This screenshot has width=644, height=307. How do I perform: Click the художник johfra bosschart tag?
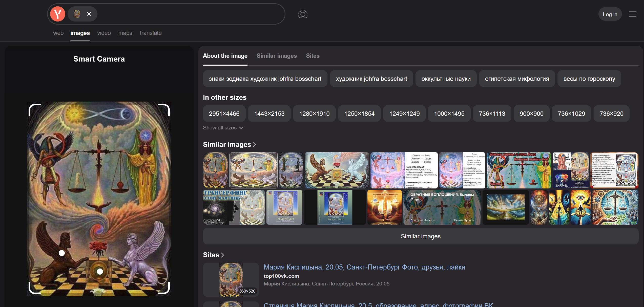[x=371, y=79]
